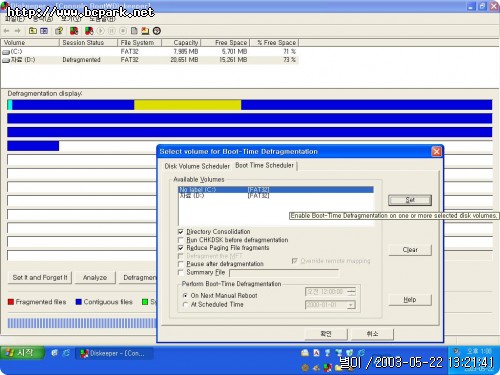Enable the Summary File checkbox
Screen dimensions: 500x375
coord(181,272)
